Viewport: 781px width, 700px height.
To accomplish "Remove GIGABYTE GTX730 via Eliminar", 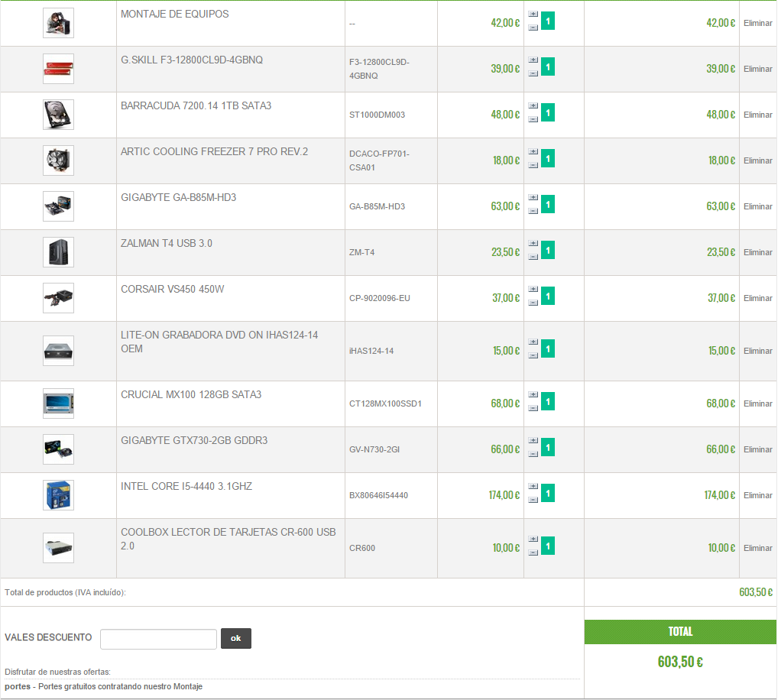I will pyautogui.click(x=757, y=449).
